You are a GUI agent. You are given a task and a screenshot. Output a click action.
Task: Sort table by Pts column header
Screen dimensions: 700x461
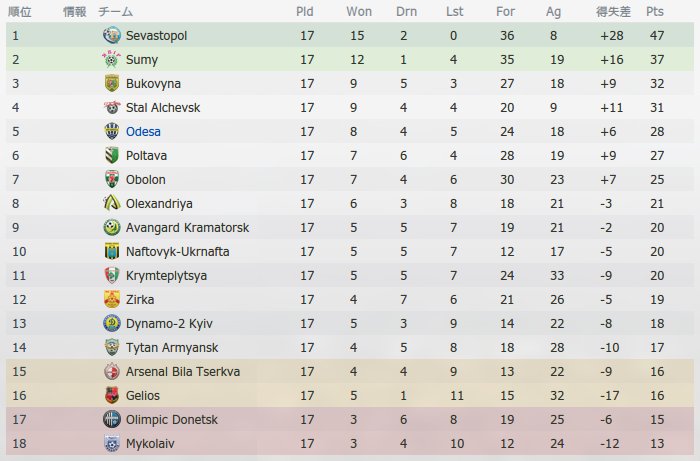click(x=655, y=12)
